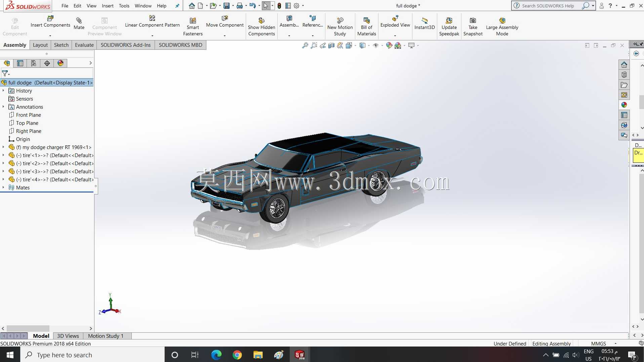Open Reference Geometry tool
644x362 pixels.
313,21
